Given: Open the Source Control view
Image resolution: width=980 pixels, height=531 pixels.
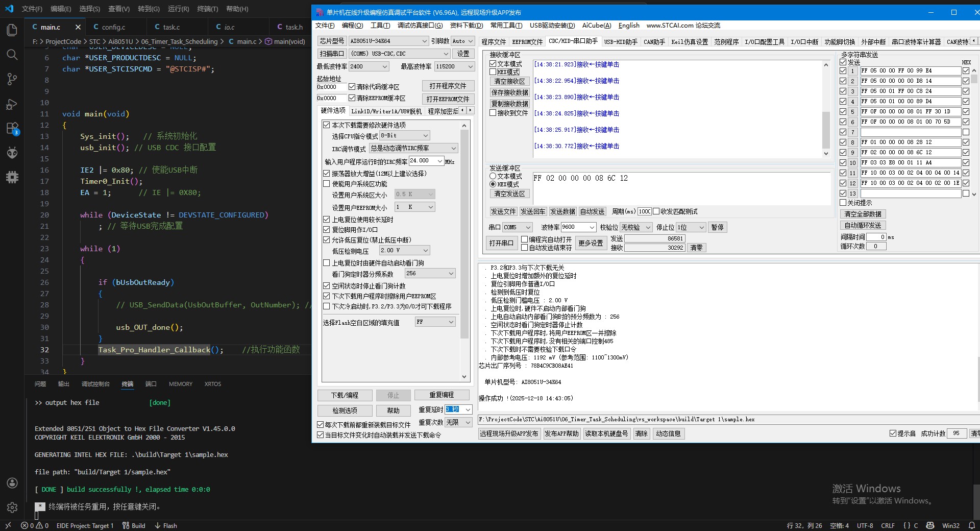Looking at the screenshot, I should tap(12, 79).
